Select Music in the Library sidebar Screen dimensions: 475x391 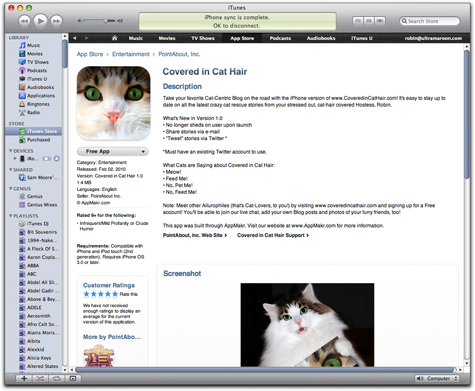tap(33, 45)
